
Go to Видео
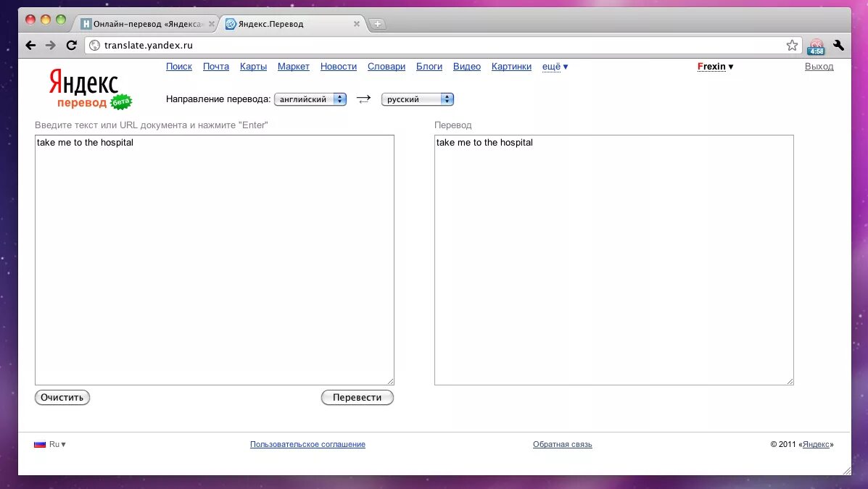467,67
